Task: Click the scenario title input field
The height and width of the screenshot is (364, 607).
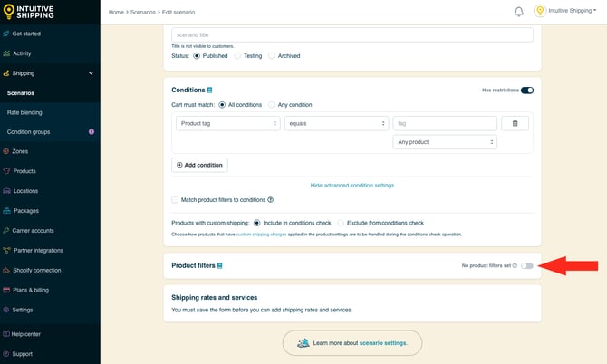Action: [x=352, y=34]
